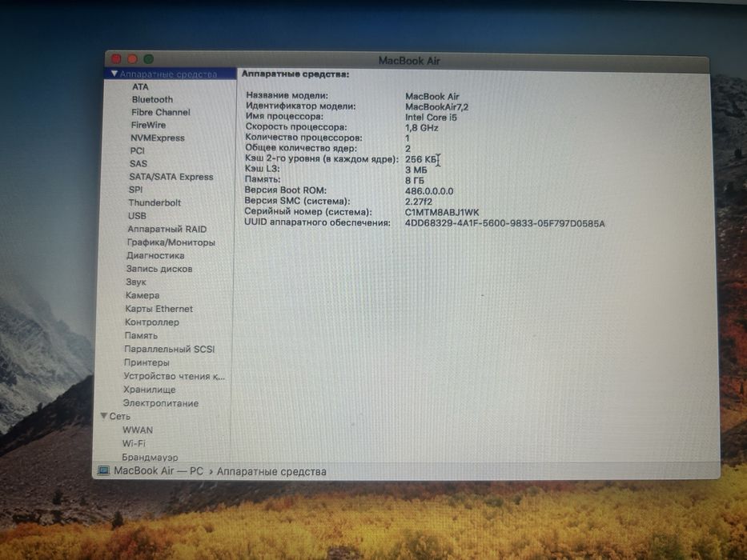Open the FireWire entry
747x560 pixels.
pos(148,126)
